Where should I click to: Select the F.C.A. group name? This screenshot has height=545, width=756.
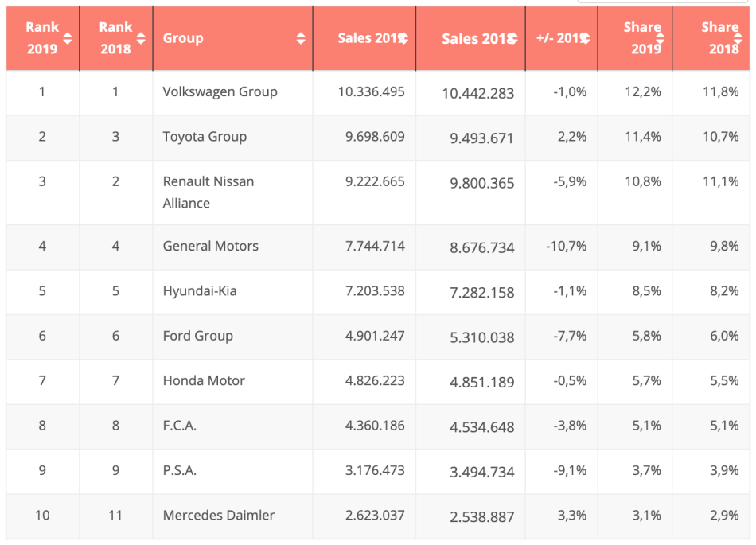tap(179, 426)
